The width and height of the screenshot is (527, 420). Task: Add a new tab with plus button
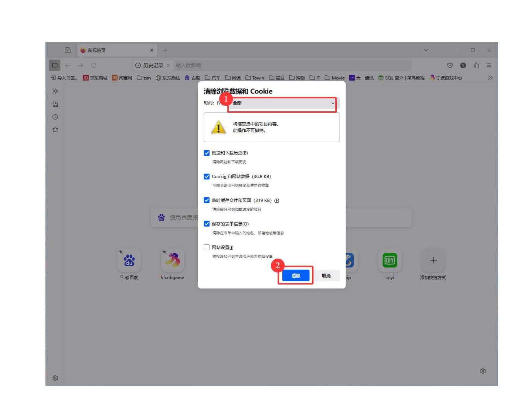(x=165, y=50)
